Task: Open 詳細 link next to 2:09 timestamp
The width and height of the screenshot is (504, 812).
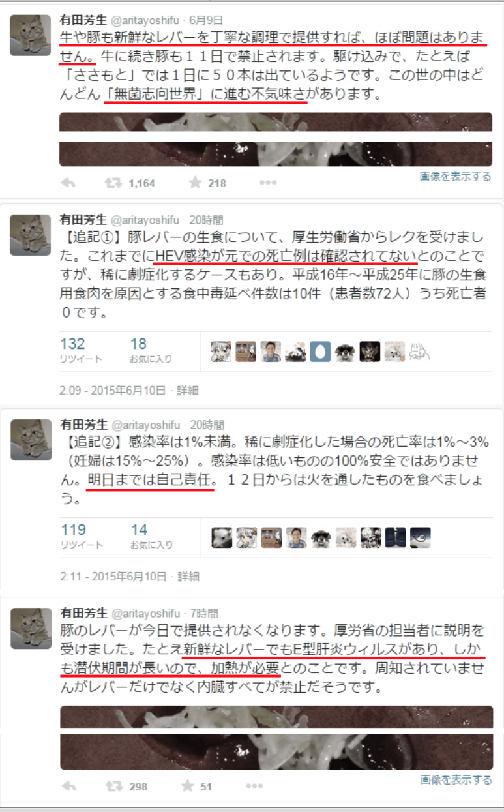Action: pyautogui.click(x=188, y=391)
